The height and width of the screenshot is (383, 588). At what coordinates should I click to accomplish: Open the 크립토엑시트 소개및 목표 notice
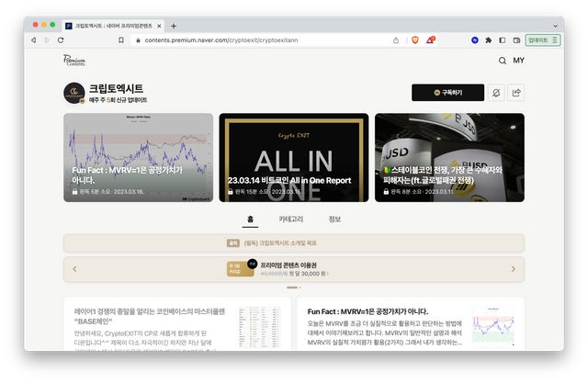tap(294, 243)
